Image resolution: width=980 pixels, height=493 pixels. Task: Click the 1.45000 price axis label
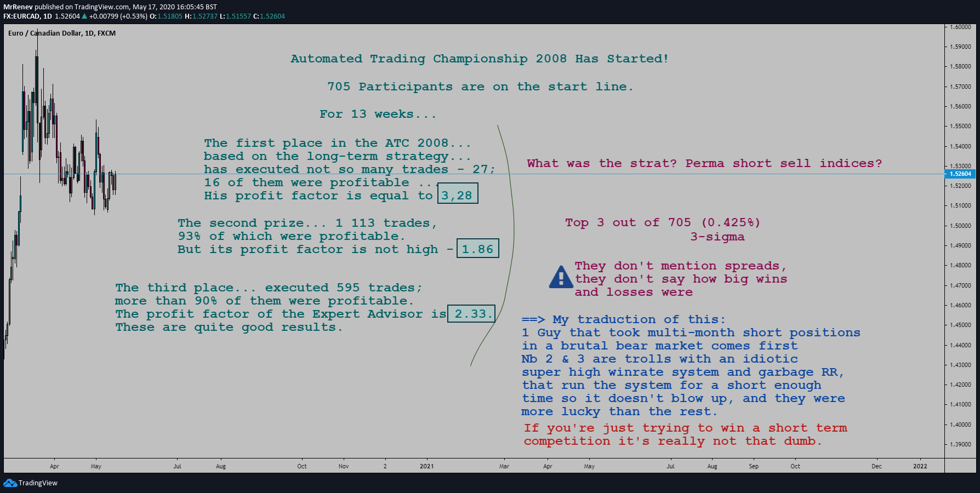coord(960,325)
